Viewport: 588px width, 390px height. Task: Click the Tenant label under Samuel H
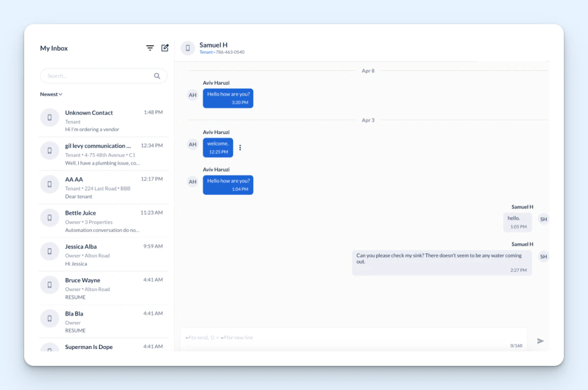click(x=206, y=52)
